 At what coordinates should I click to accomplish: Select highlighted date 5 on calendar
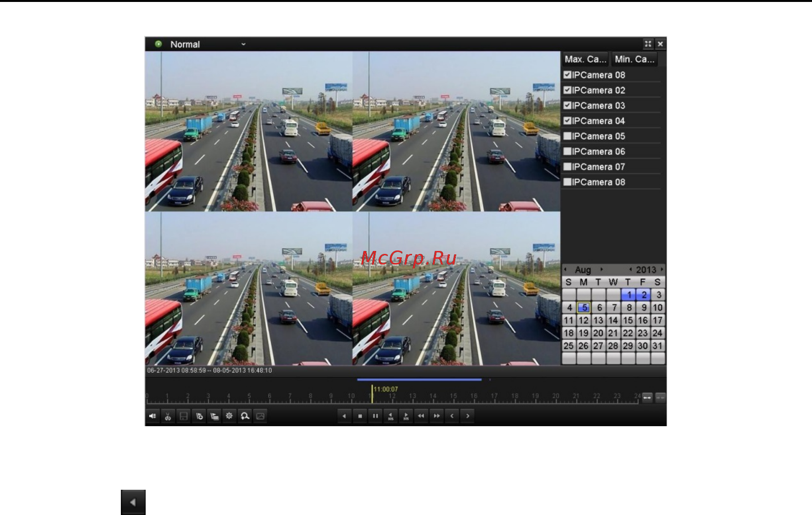tap(584, 307)
